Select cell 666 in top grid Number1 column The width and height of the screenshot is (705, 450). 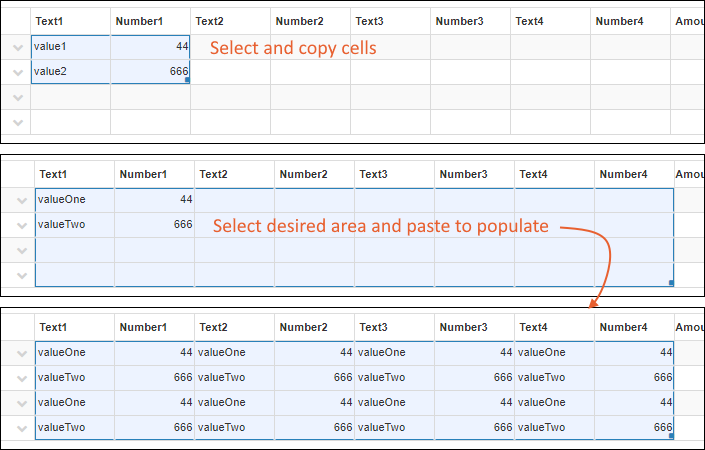point(150,72)
